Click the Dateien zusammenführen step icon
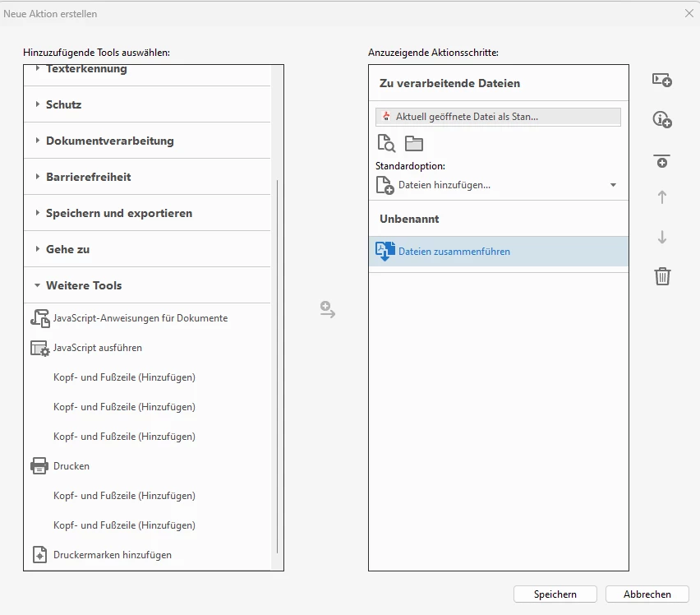The image size is (700, 615). tap(385, 251)
